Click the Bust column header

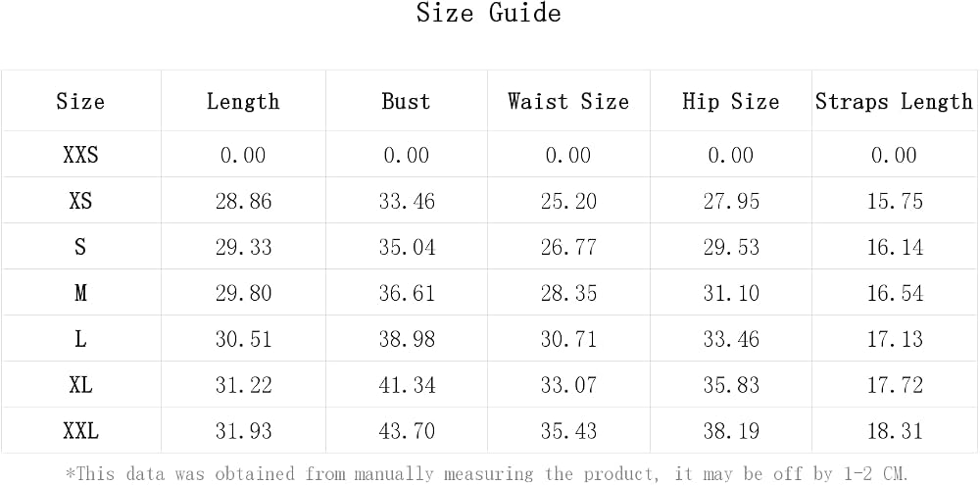pos(407,101)
